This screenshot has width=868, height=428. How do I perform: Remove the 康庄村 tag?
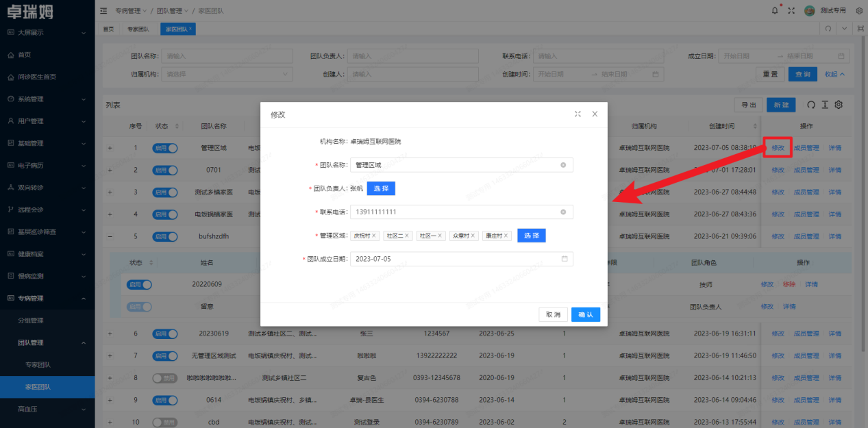506,236
